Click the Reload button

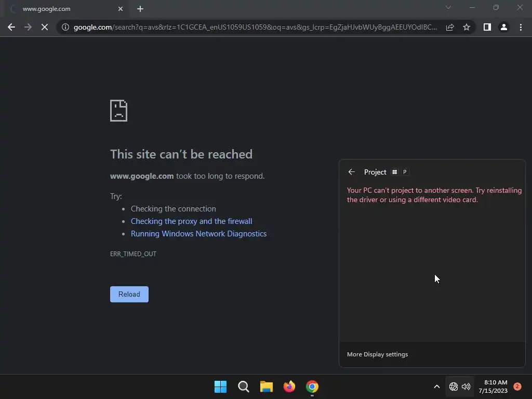coord(129,294)
